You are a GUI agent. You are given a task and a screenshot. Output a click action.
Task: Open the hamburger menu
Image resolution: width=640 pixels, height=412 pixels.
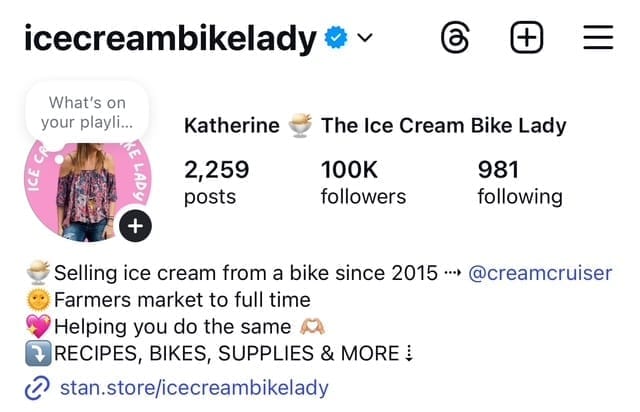point(597,39)
